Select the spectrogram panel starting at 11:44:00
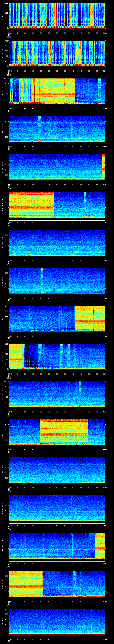 point(57,584)
